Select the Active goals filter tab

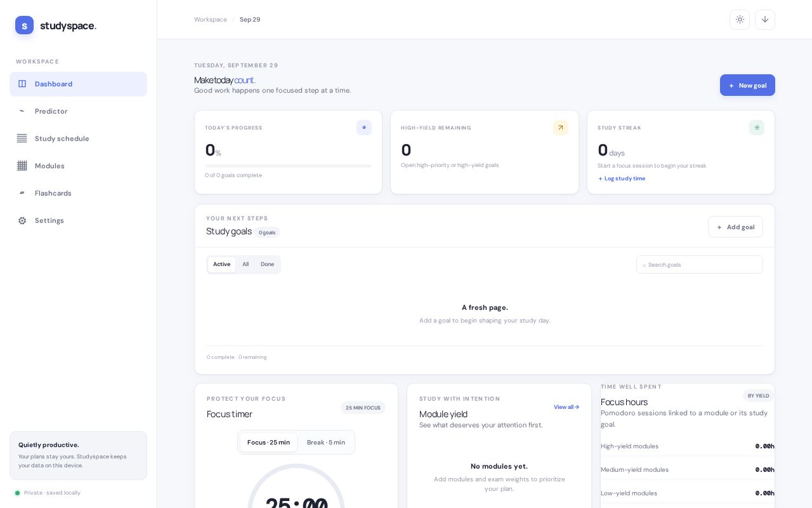coord(221,264)
